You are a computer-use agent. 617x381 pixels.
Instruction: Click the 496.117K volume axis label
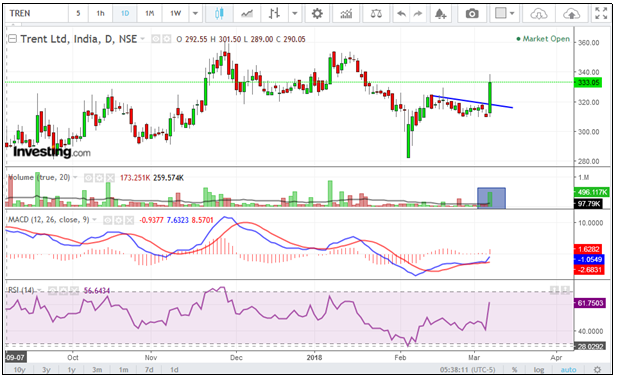592,192
